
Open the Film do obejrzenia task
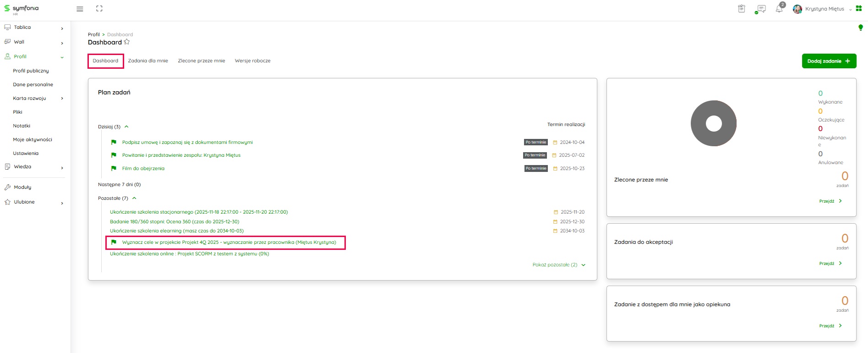(x=143, y=168)
